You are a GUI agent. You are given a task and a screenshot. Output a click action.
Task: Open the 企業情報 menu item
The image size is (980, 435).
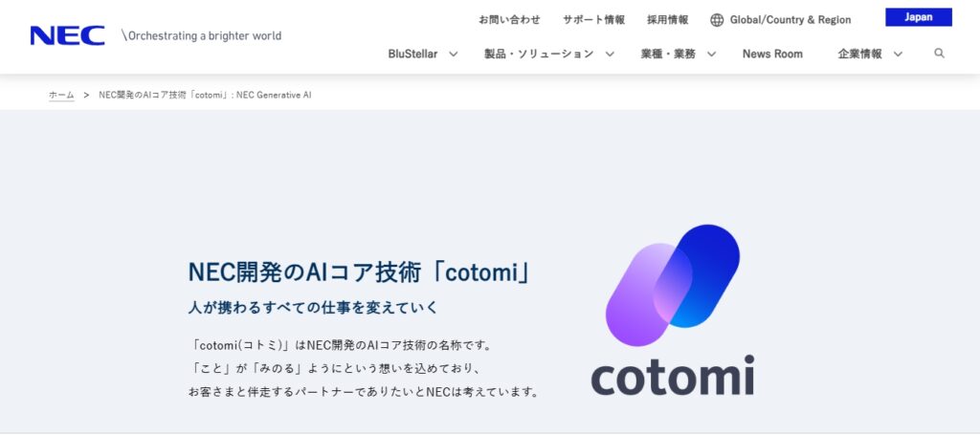click(860, 54)
